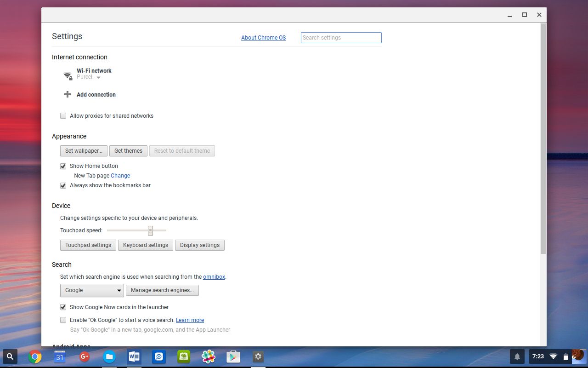This screenshot has width=588, height=368.
Task: Open Google Calendar from the shelf
Action: click(60, 356)
